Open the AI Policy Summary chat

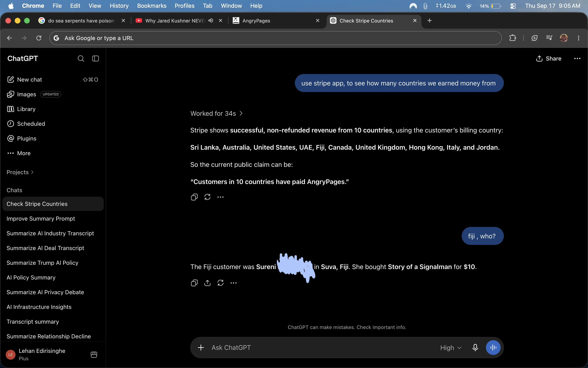coord(53,277)
